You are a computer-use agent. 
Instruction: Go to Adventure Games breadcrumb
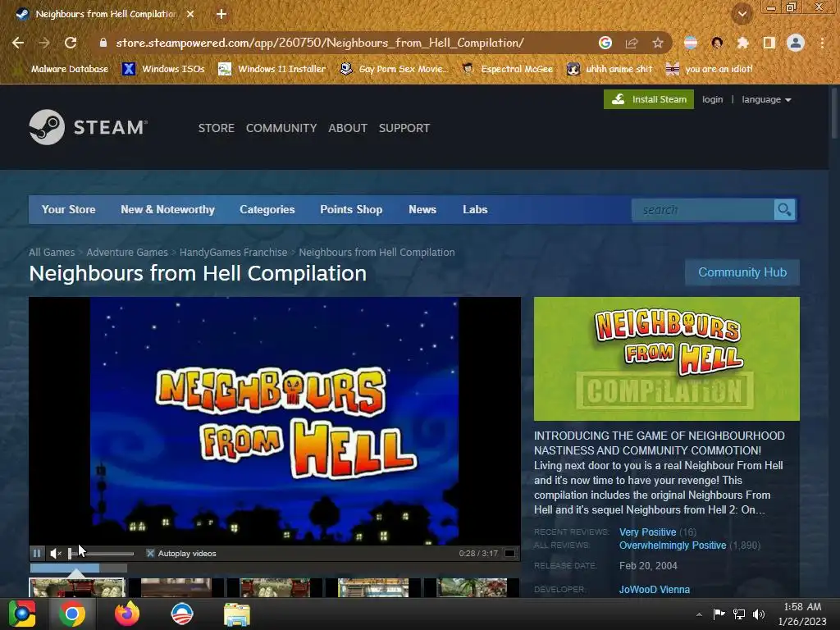pos(127,253)
